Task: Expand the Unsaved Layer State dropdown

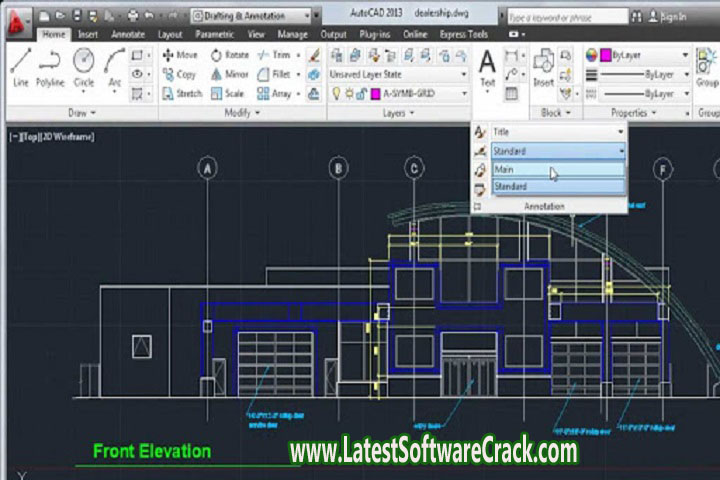Action: [398, 74]
